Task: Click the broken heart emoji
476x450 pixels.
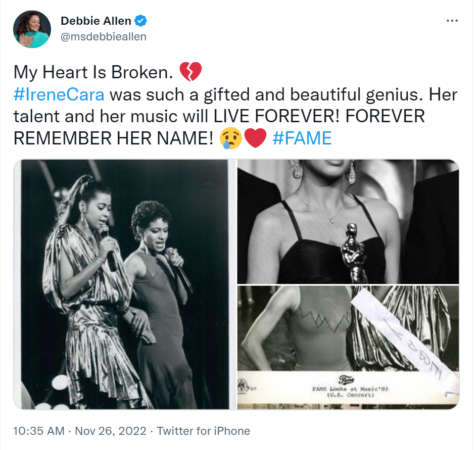Action: [x=191, y=71]
